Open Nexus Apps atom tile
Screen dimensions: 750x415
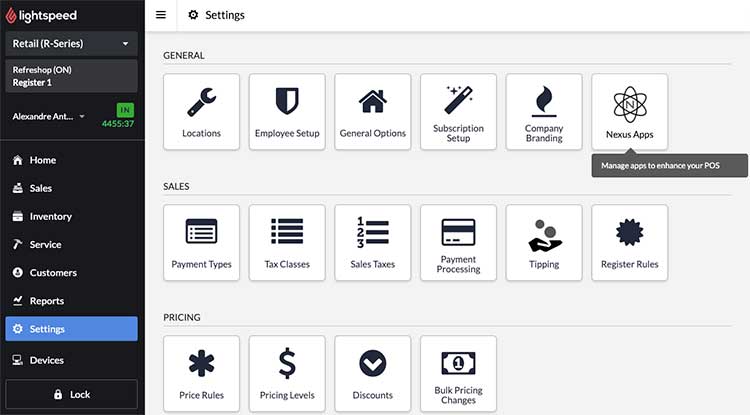point(630,111)
